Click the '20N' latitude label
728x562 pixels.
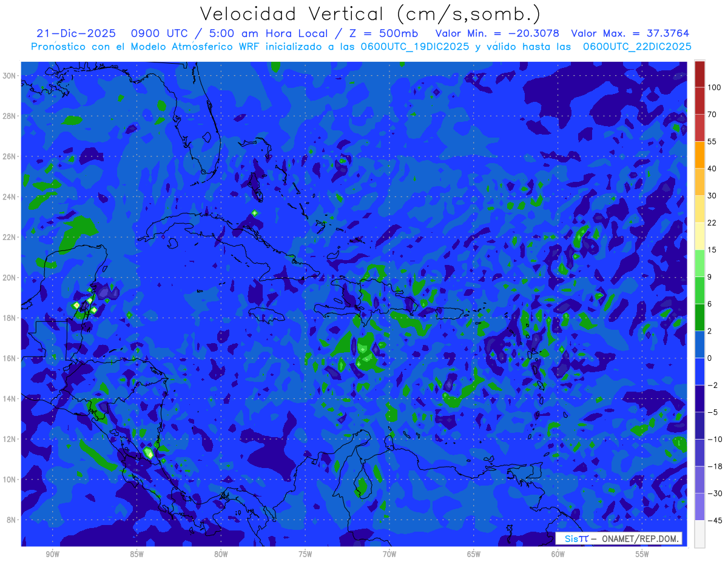click(10, 278)
